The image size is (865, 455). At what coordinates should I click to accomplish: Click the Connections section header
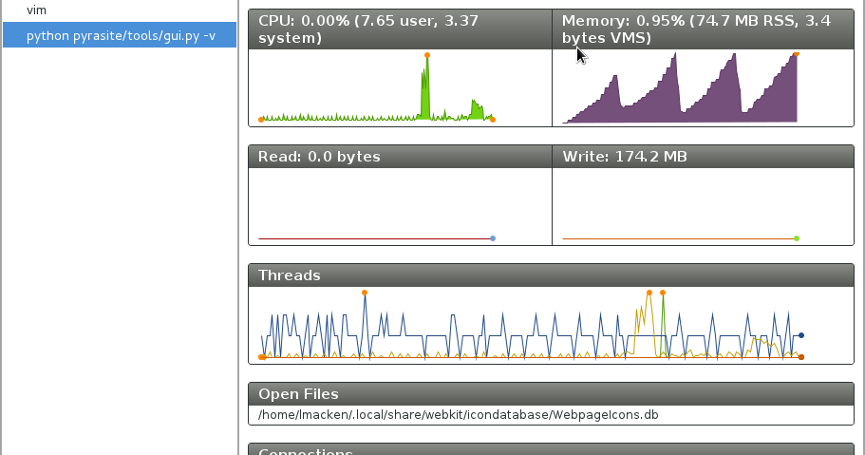(551, 450)
